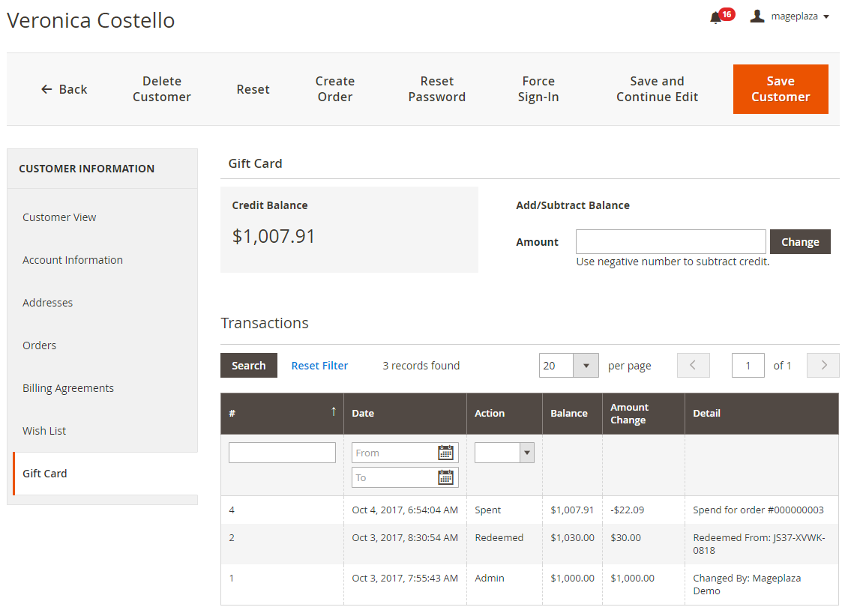
Task: Open the per page count dropdown
Action: [x=586, y=366]
